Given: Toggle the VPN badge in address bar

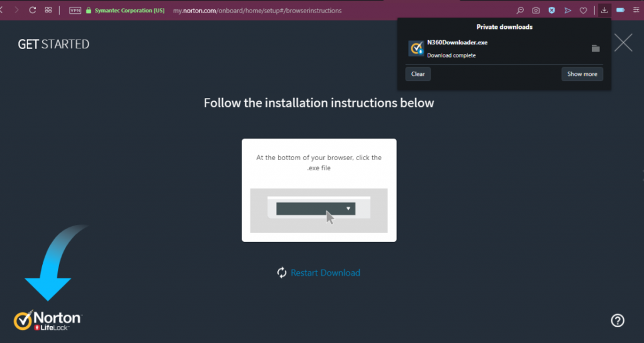Looking at the screenshot, I should pyautogui.click(x=75, y=11).
